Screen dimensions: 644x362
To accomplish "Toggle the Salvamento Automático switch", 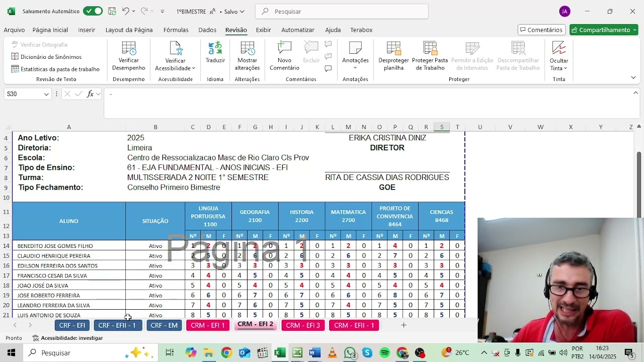I will click(93, 11).
